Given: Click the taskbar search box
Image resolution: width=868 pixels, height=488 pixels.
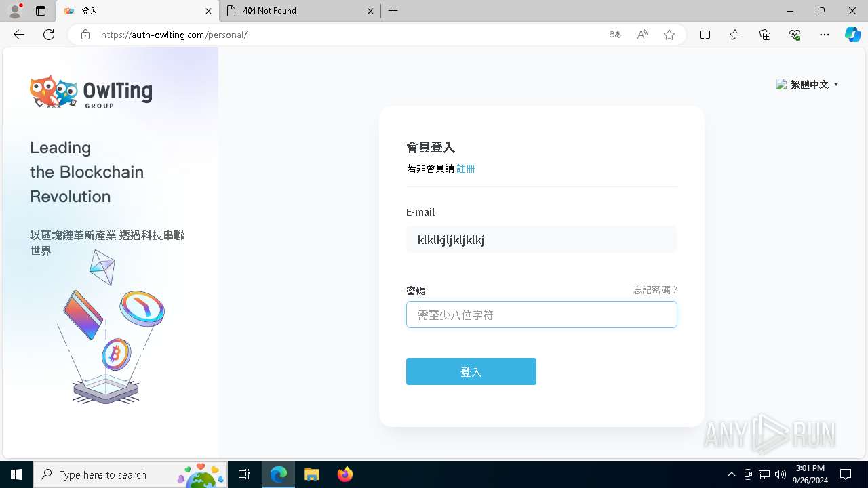Looking at the screenshot, I should (x=132, y=474).
